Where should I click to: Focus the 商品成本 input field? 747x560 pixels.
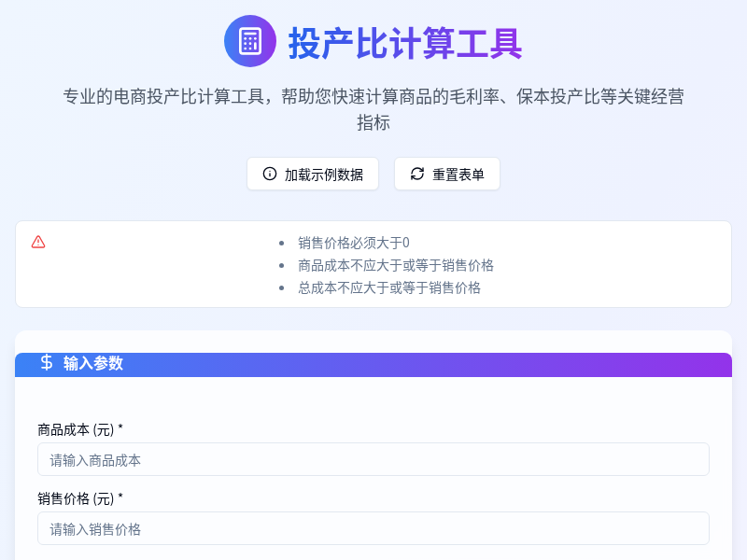(373, 459)
